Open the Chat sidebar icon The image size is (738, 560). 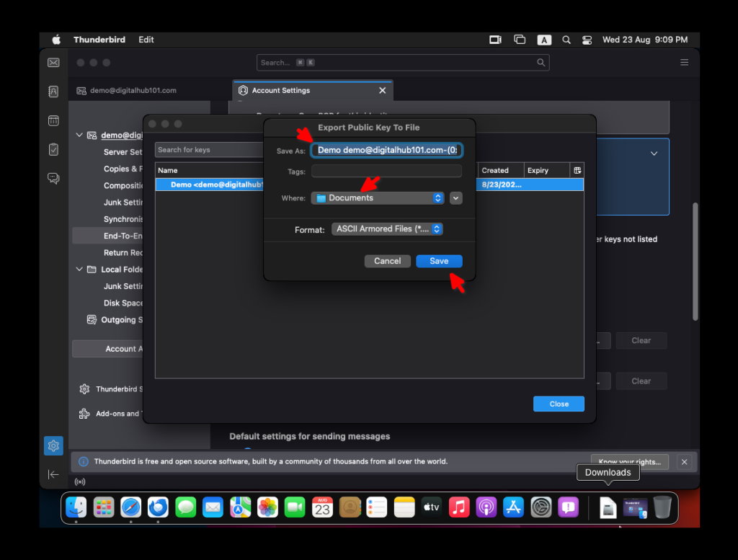pyautogui.click(x=53, y=178)
